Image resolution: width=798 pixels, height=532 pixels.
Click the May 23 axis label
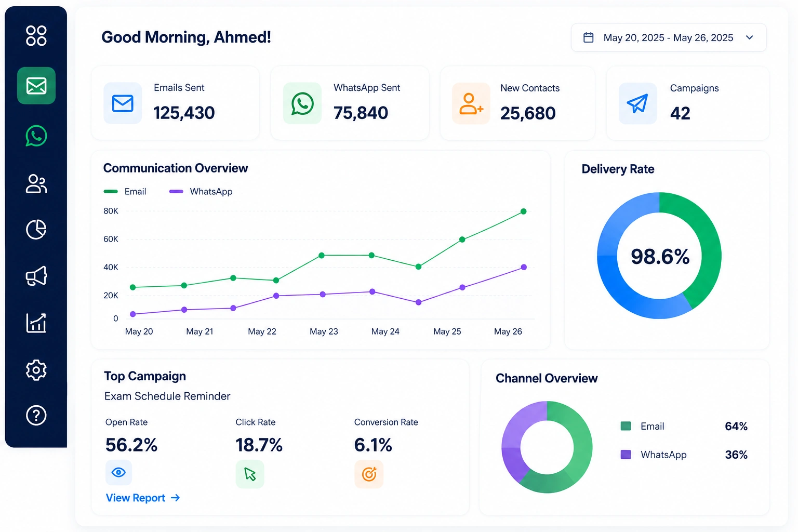(324, 331)
